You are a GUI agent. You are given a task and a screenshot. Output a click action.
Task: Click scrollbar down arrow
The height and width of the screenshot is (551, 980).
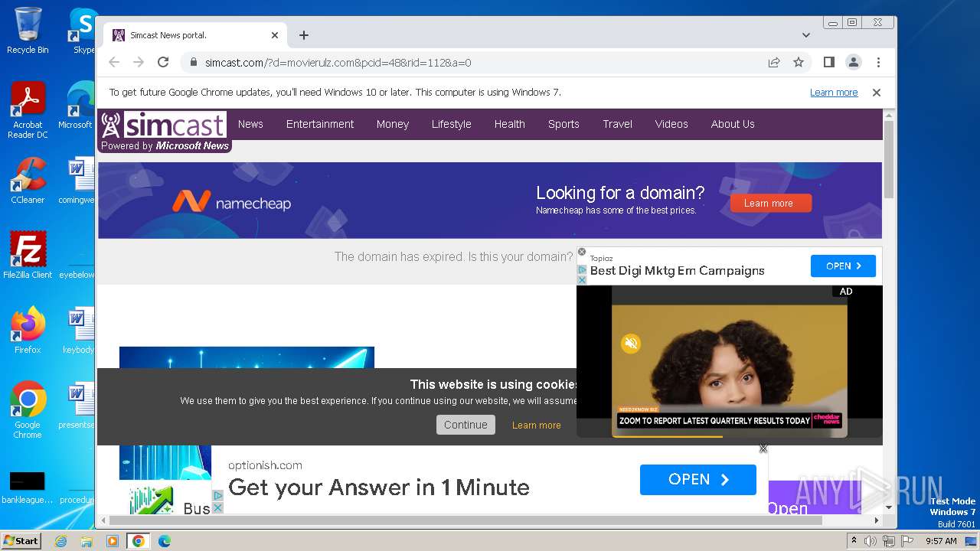[888, 507]
